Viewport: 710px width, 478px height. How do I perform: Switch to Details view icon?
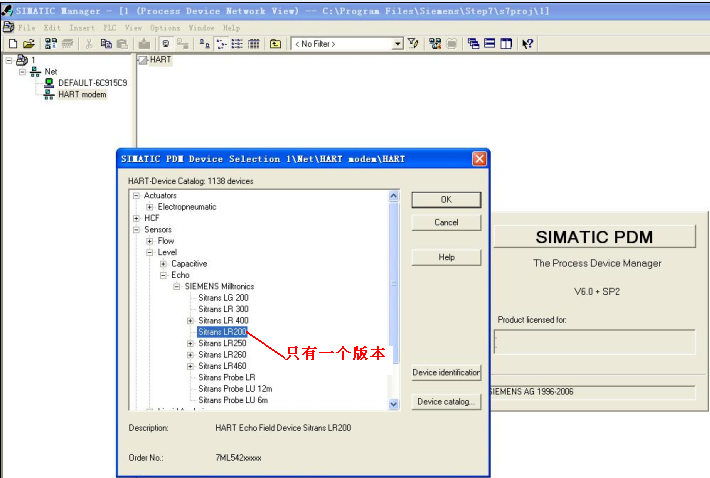click(254, 43)
